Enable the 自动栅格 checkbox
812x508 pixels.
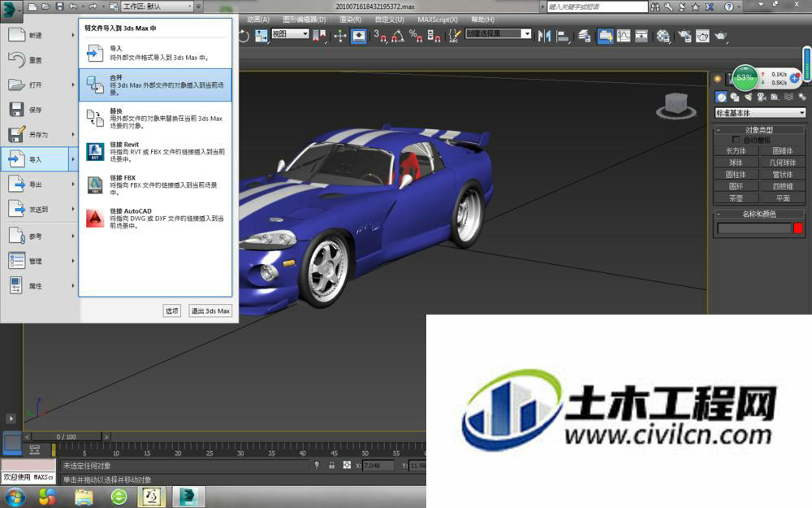tap(736, 140)
